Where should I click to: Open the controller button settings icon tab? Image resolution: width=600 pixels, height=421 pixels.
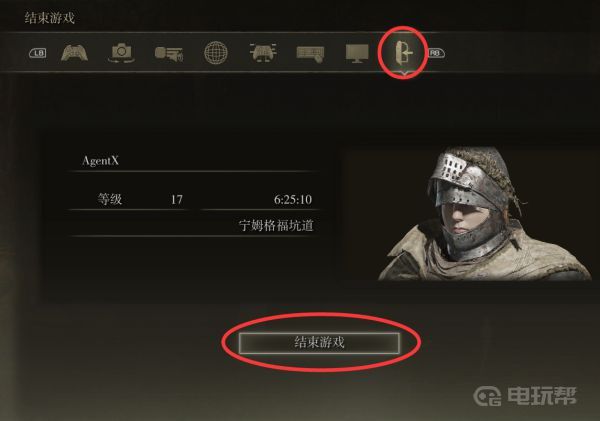point(262,52)
